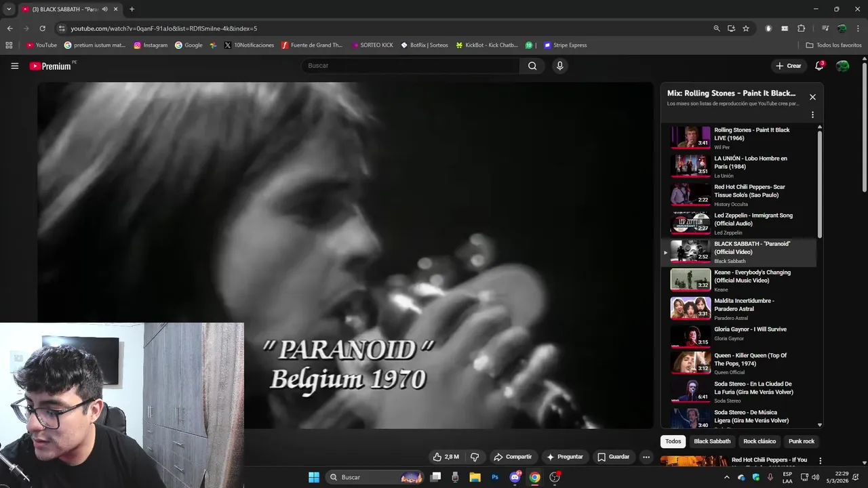This screenshot has width=868, height=488.
Task: Open YouTube notifications bell
Action: click(x=819, y=66)
